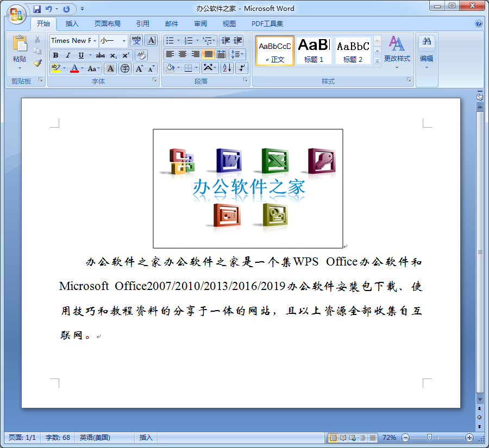Apply the 标题 1 style
The image size is (489, 448).
[x=314, y=51]
